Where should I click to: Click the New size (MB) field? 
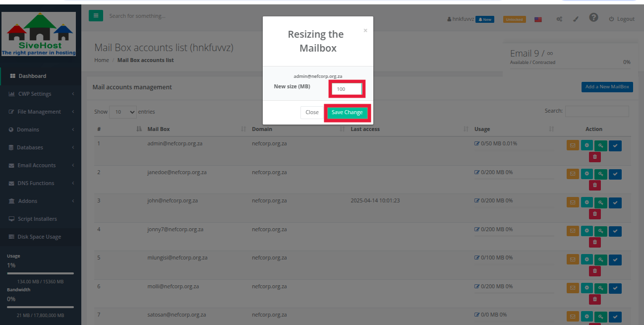[x=347, y=89]
